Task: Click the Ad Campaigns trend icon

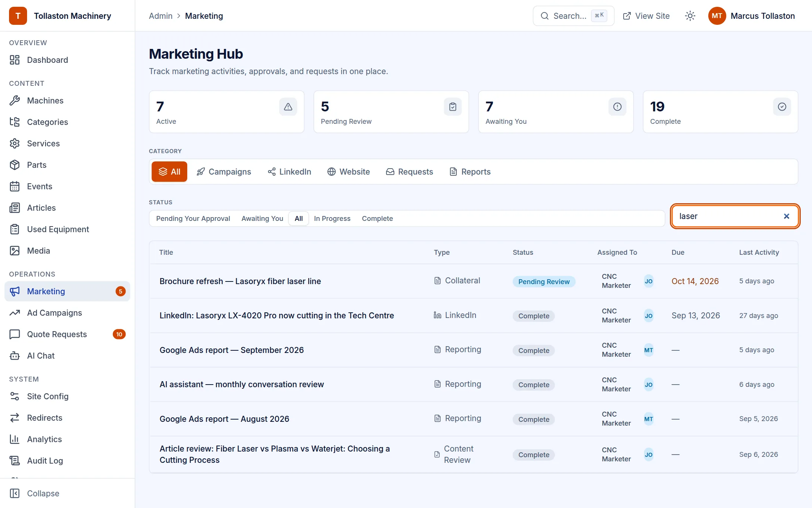Action: pyautogui.click(x=15, y=313)
